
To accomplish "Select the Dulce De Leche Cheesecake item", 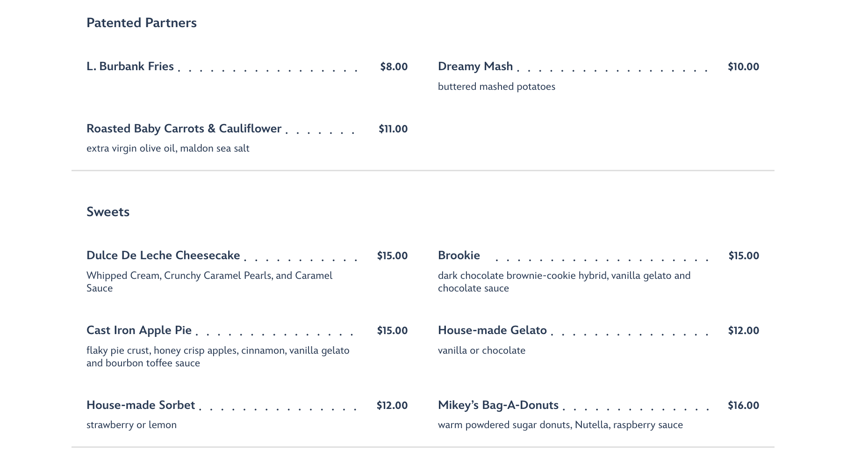I will pos(163,255).
